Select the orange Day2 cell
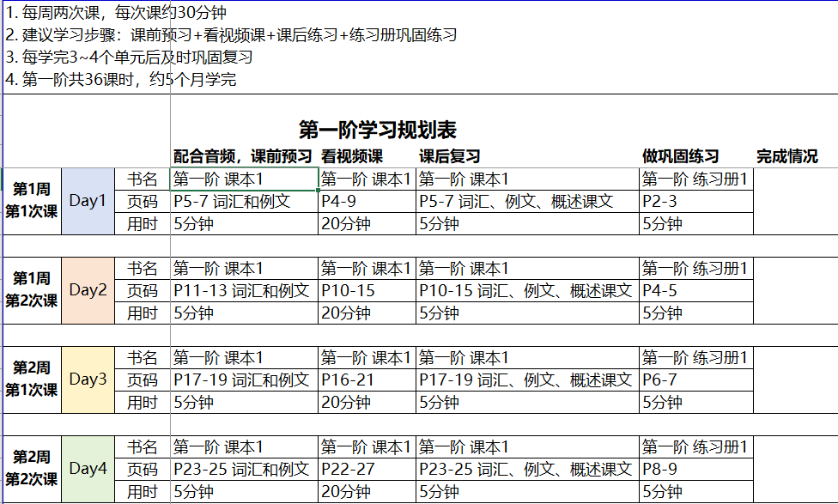 (x=88, y=290)
